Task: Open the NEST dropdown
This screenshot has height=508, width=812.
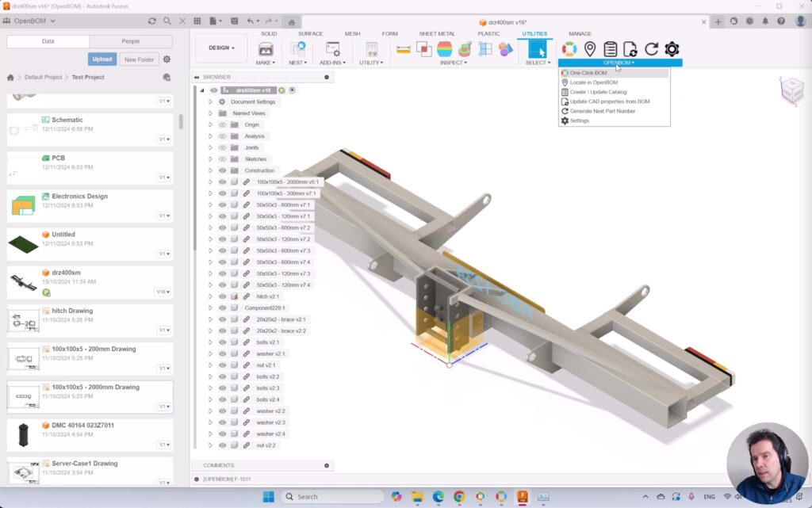Action: (298, 63)
